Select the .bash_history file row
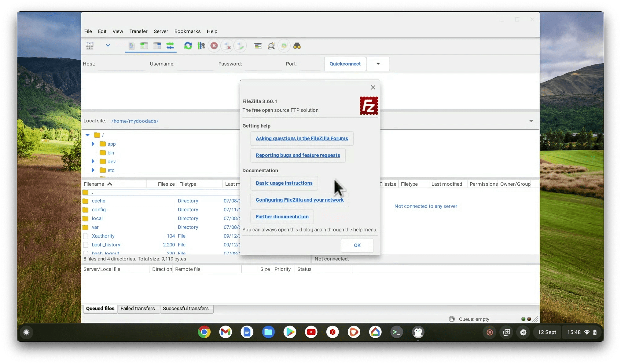 tap(161, 245)
